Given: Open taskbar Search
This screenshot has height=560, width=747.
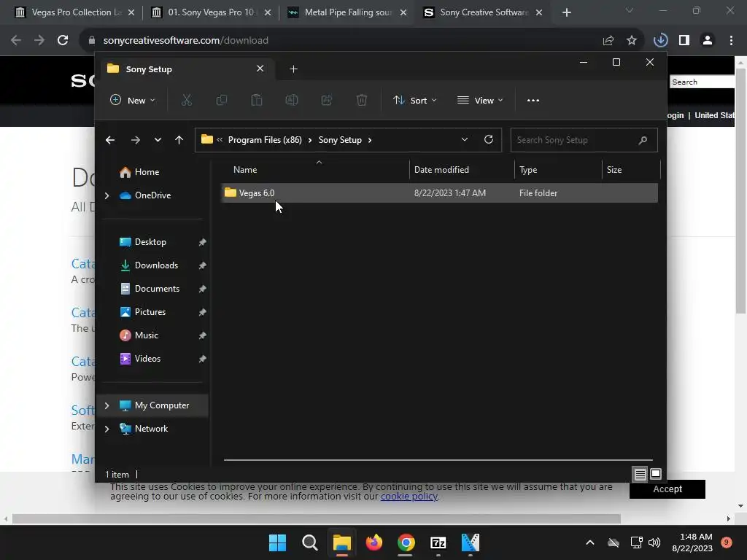Looking at the screenshot, I should [309, 542].
